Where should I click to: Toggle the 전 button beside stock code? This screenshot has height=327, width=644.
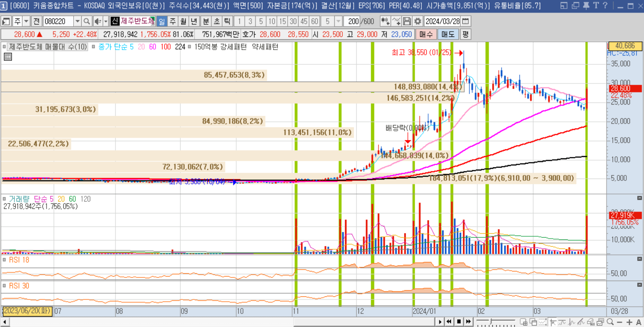pyautogui.click(x=37, y=21)
